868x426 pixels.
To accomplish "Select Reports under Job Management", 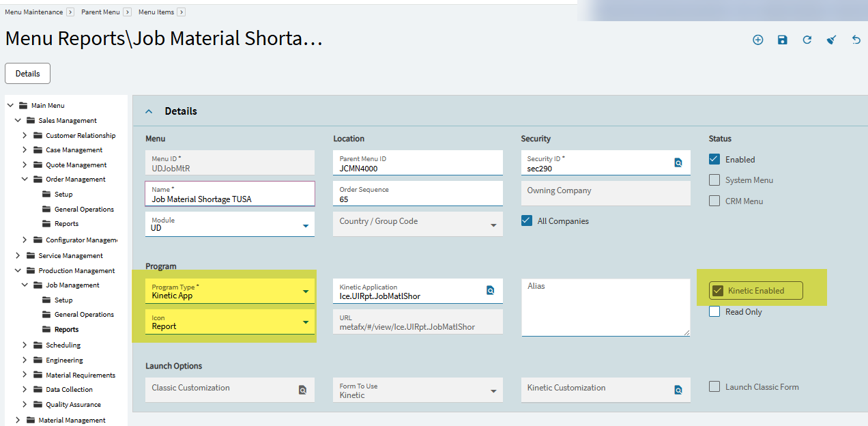I will pyautogui.click(x=66, y=330).
